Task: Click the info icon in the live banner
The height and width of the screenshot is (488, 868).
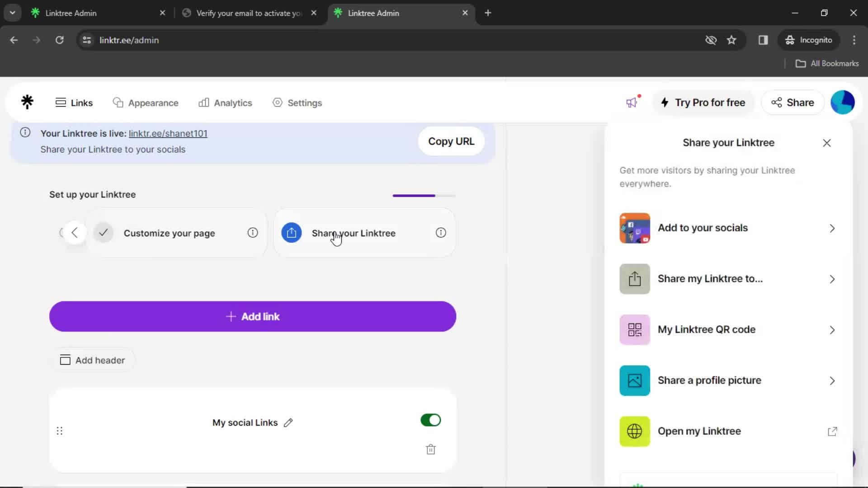Action: click(25, 132)
